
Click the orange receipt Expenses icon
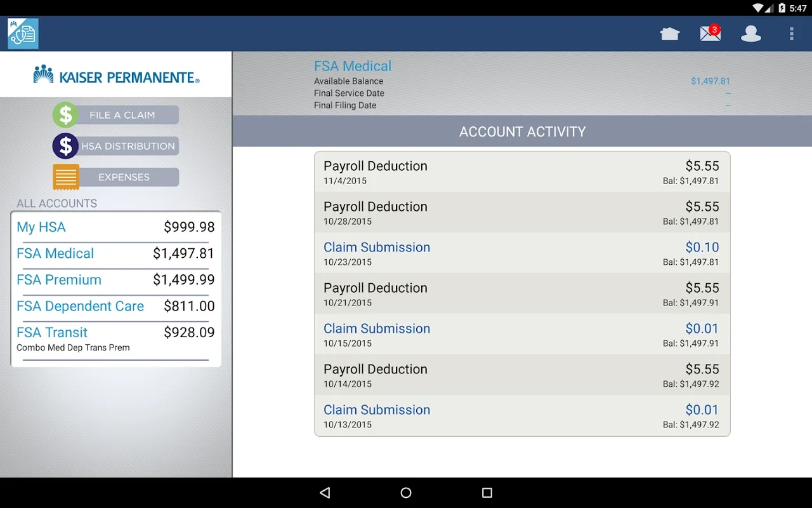point(66,177)
